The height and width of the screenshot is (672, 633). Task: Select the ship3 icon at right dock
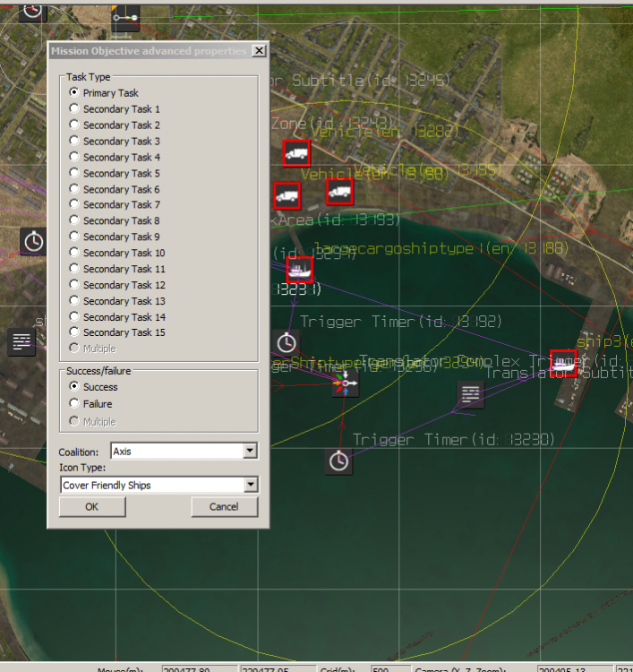pos(563,362)
